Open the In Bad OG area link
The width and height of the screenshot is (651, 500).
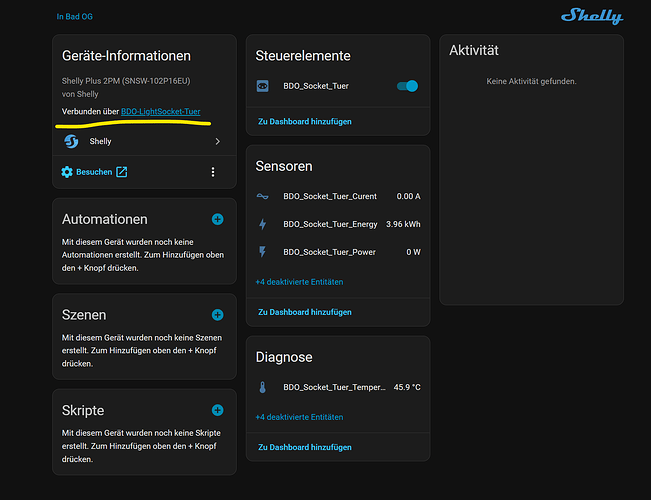point(76,16)
